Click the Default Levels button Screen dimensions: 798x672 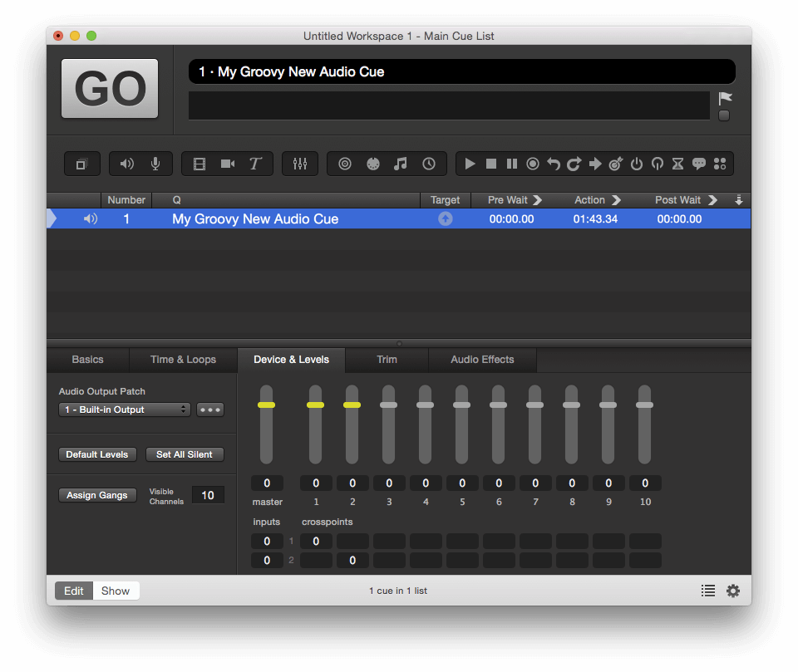coord(97,454)
